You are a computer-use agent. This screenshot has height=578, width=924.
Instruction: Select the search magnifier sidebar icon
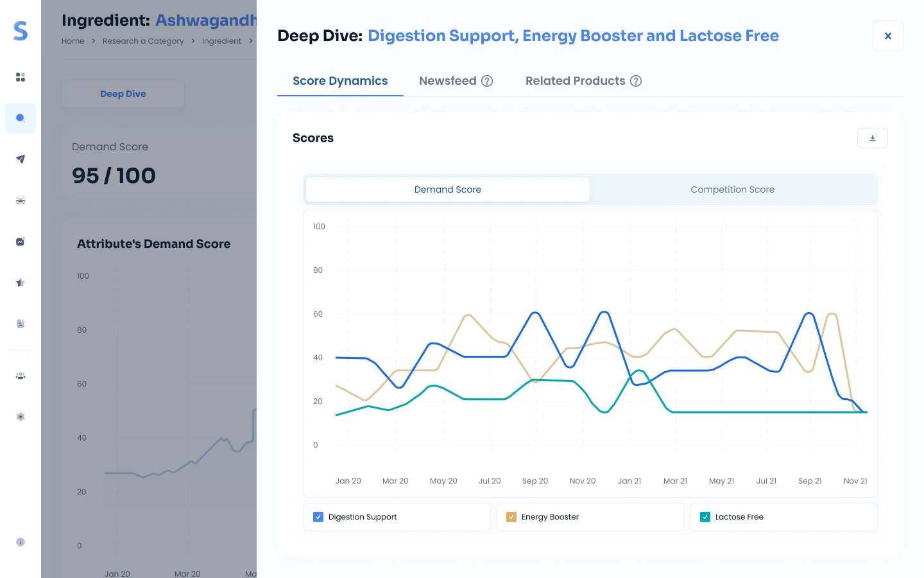click(21, 118)
